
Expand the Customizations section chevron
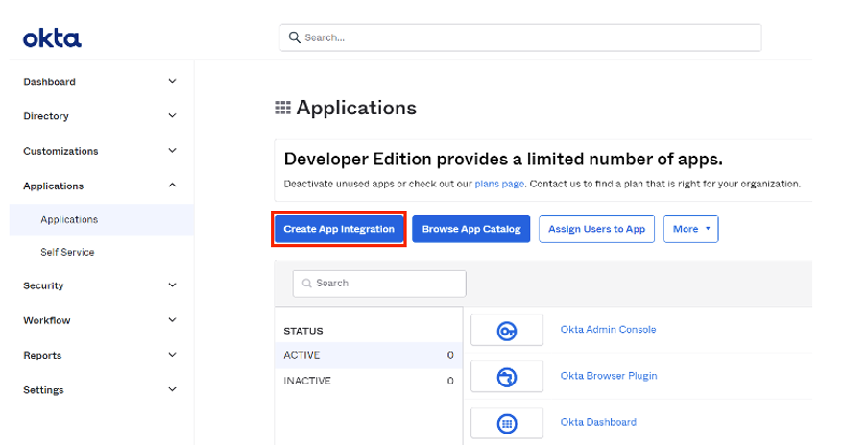pyautogui.click(x=172, y=151)
